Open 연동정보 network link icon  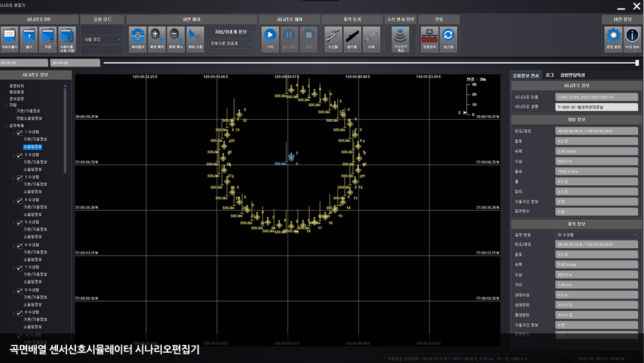429,39
